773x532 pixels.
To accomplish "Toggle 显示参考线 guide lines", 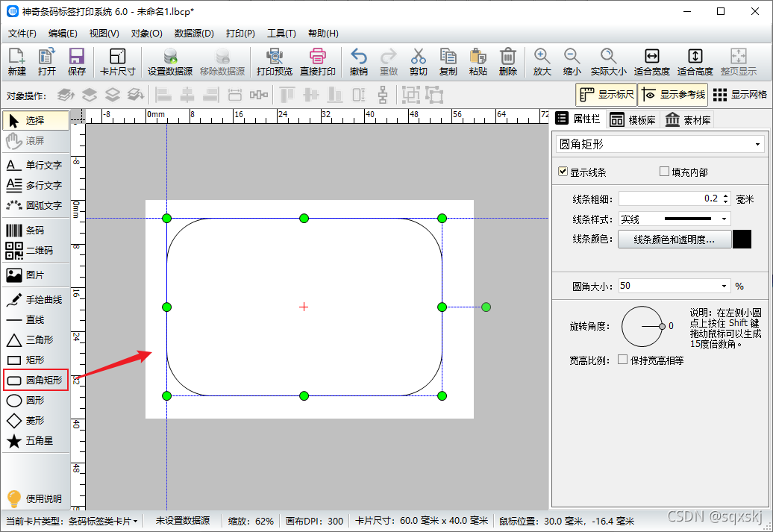I will [x=673, y=95].
